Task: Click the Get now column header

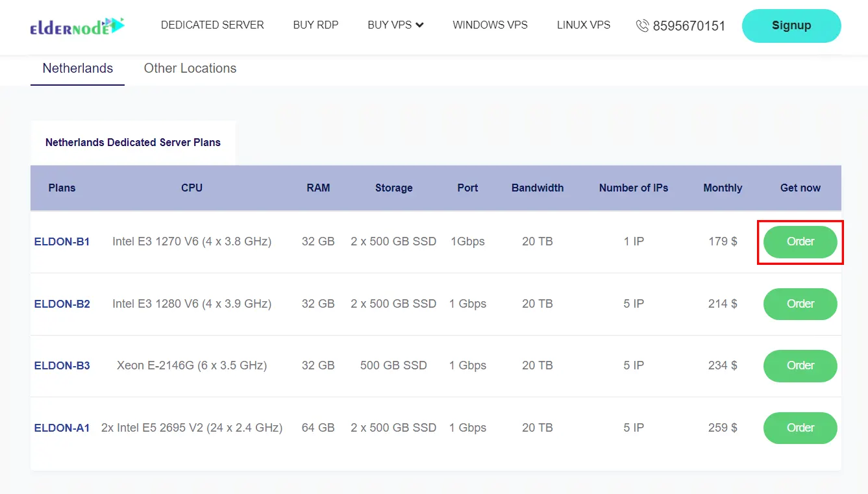Action: click(800, 188)
